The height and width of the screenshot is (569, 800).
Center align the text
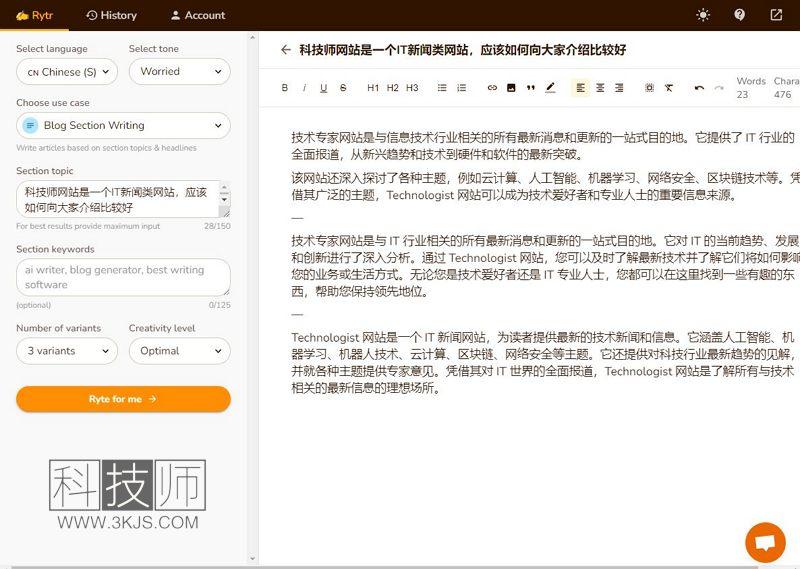[x=600, y=88]
